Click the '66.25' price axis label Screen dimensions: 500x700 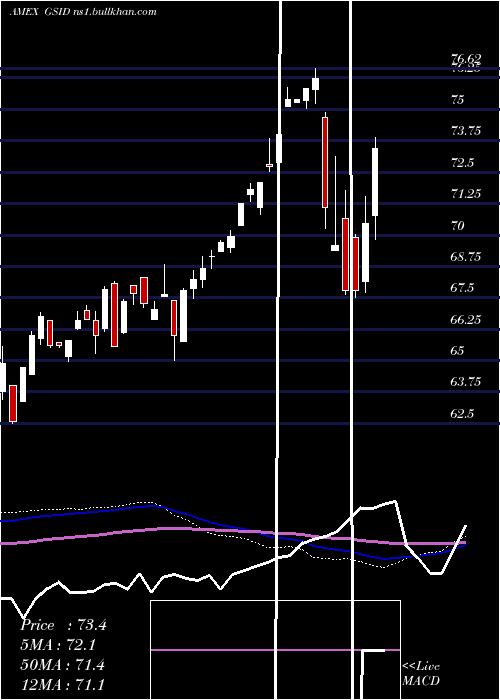(467, 320)
